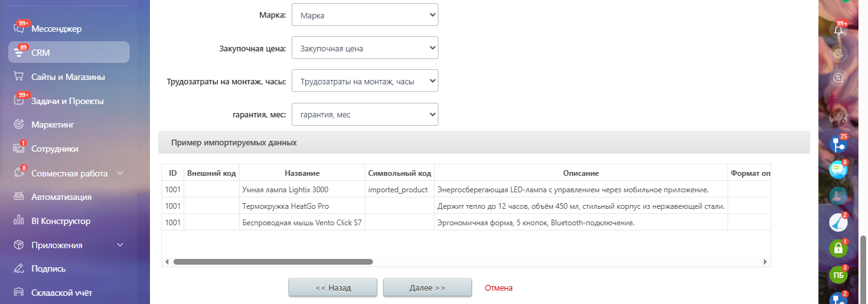Open the Закупочная цена dropdown

pos(365,48)
